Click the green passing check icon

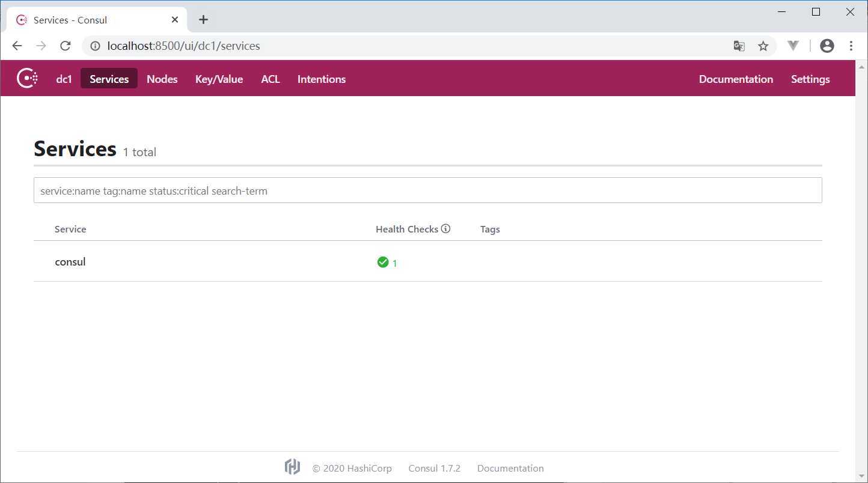[x=383, y=262]
